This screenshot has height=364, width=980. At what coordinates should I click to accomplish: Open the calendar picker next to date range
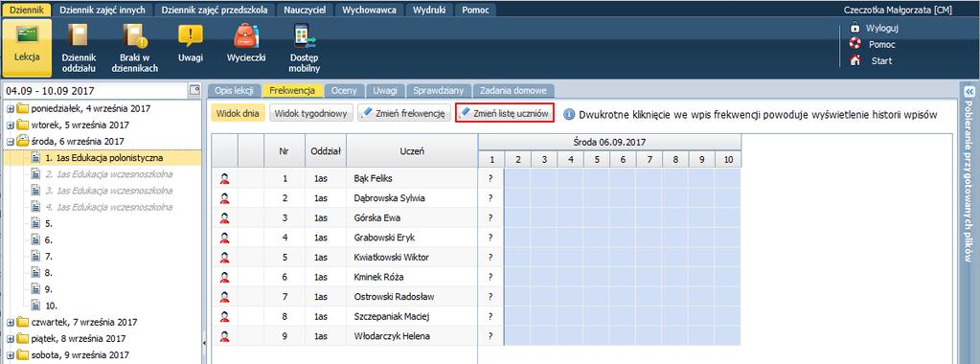[x=194, y=90]
